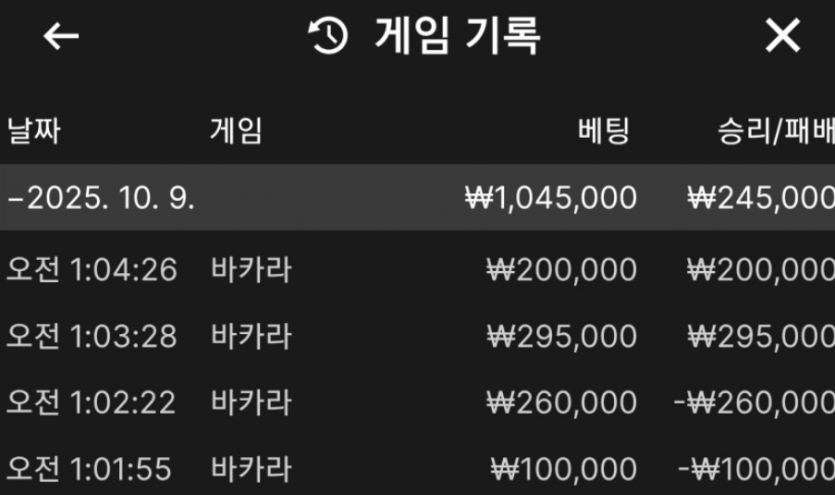Click the -₩100,000 loss amount
The width and height of the screenshot is (835, 495).
click(x=754, y=468)
